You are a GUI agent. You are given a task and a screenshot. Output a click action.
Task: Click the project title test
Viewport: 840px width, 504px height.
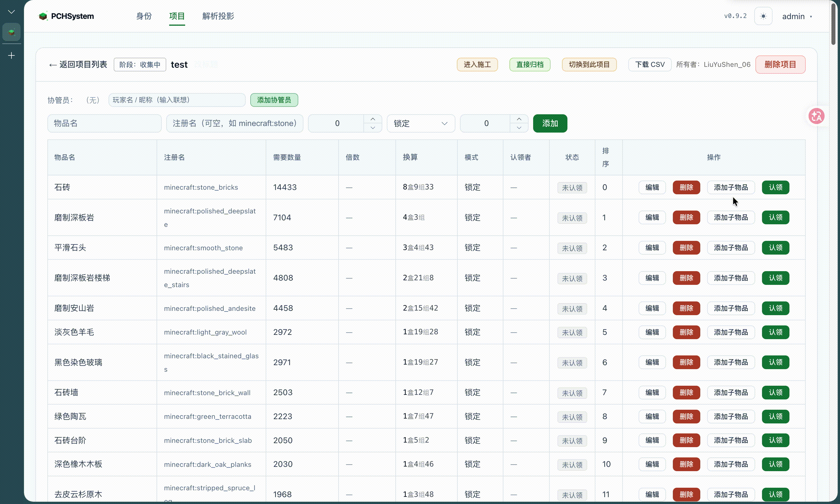[179, 65]
